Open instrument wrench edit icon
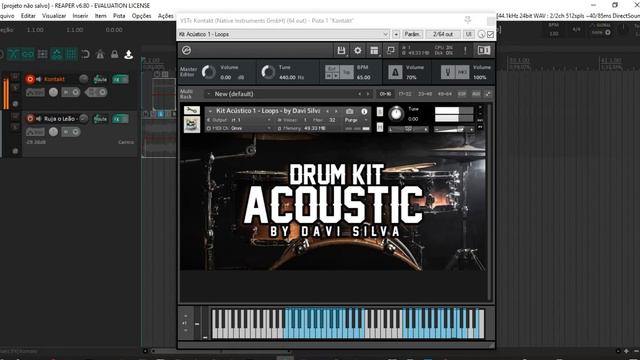The width and height of the screenshot is (640, 360). point(192,110)
